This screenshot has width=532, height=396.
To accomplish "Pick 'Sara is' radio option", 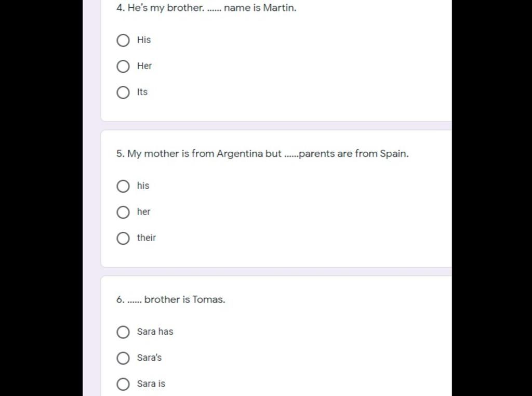I will [123, 384].
